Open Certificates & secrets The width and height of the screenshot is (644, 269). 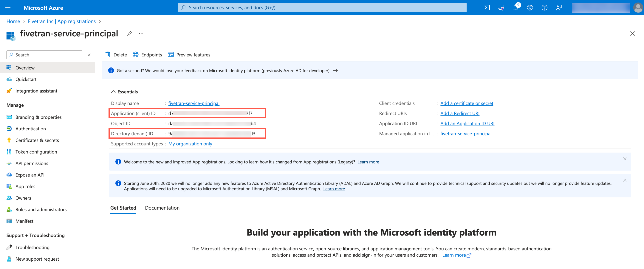click(x=47, y=140)
